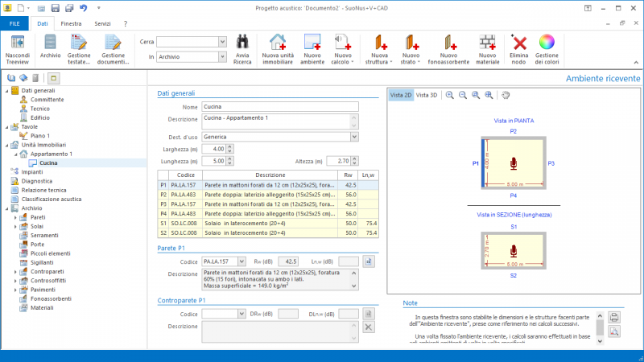Collapse the Dati generali node
The height and width of the screenshot is (362, 644).
coord(6,91)
